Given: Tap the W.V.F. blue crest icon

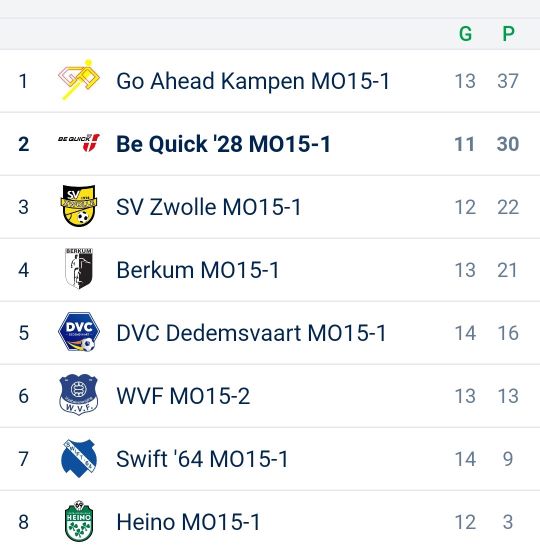Looking at the screenshot, I should pyautogui.click(x=79, y=395).
